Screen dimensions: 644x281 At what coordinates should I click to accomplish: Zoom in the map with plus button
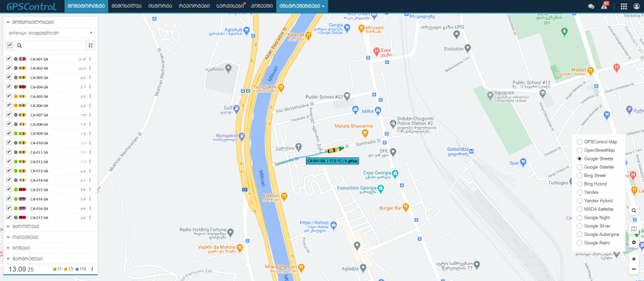point(634,259)
